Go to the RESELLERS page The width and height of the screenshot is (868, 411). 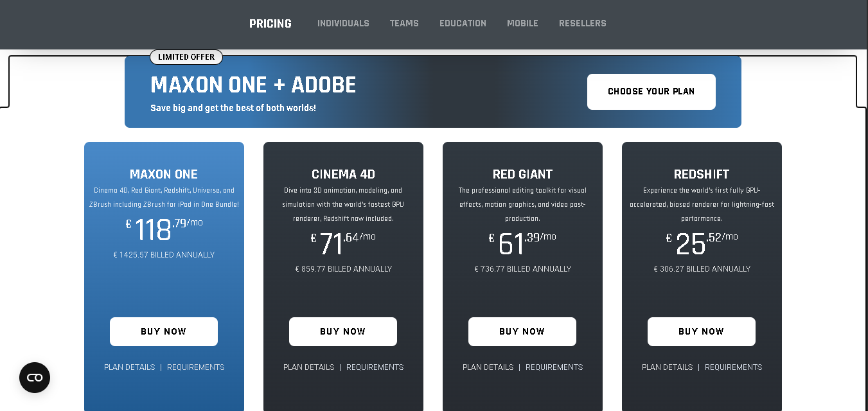(582, 23)
